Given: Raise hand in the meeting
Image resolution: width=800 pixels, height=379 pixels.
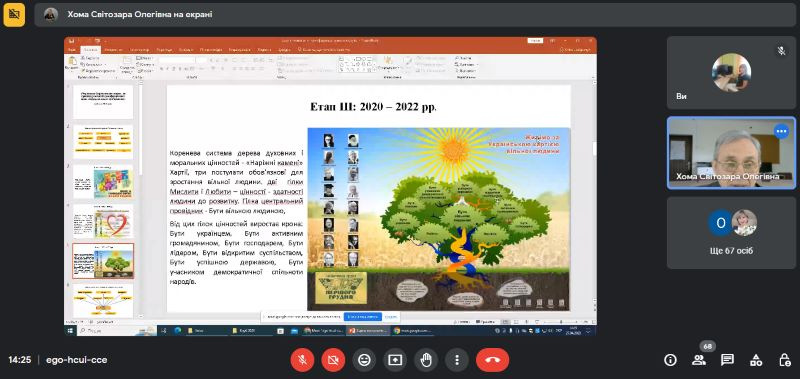Looking at the screenshot, I should 426,360.
